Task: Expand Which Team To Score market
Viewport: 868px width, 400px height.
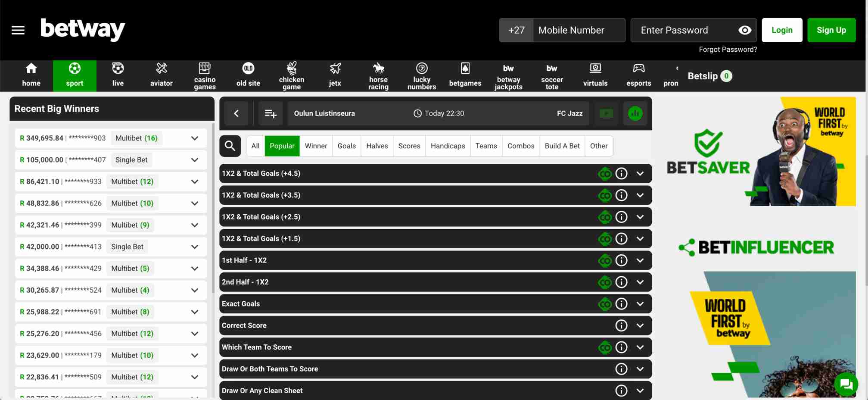Action: (x=640, y=347)
